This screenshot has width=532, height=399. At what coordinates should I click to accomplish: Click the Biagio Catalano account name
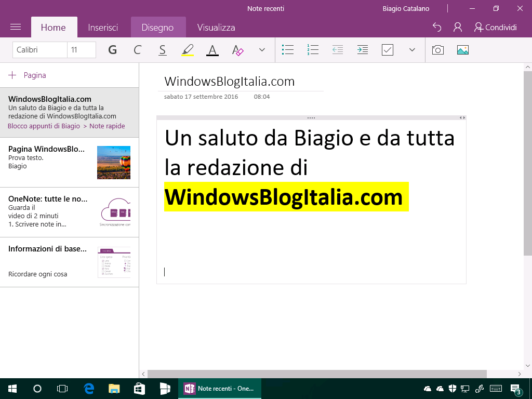(406, 8)
